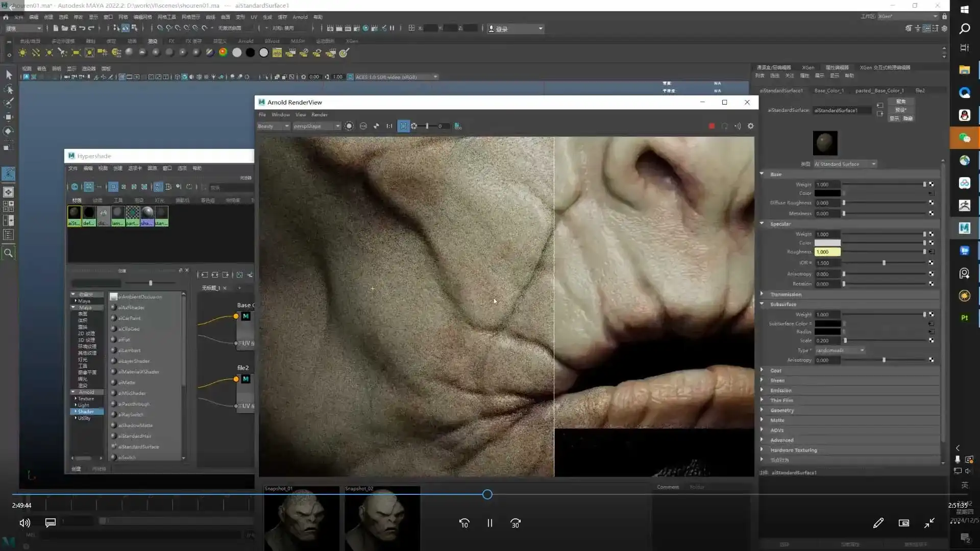Expand the Coat attribute section

pos(775,371)
